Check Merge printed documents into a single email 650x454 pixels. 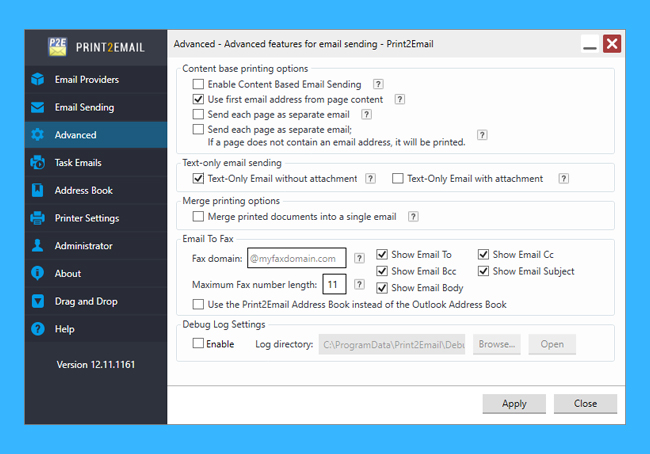(198, 216)
